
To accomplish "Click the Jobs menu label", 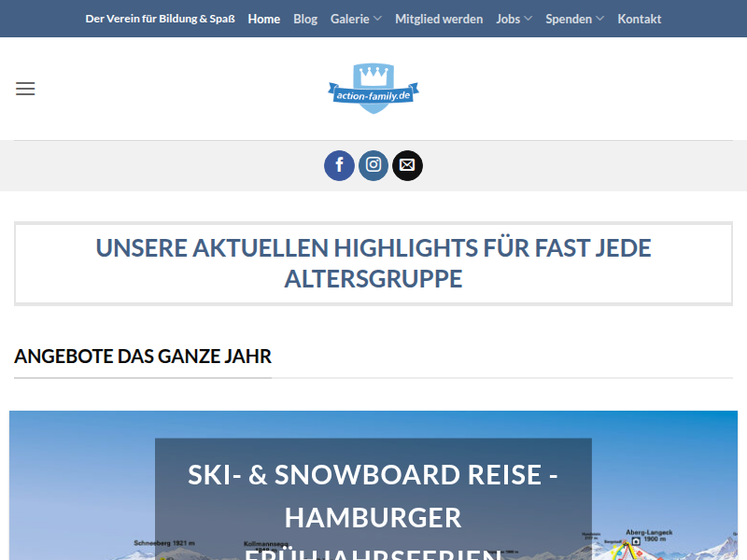I will pos(508,19).
